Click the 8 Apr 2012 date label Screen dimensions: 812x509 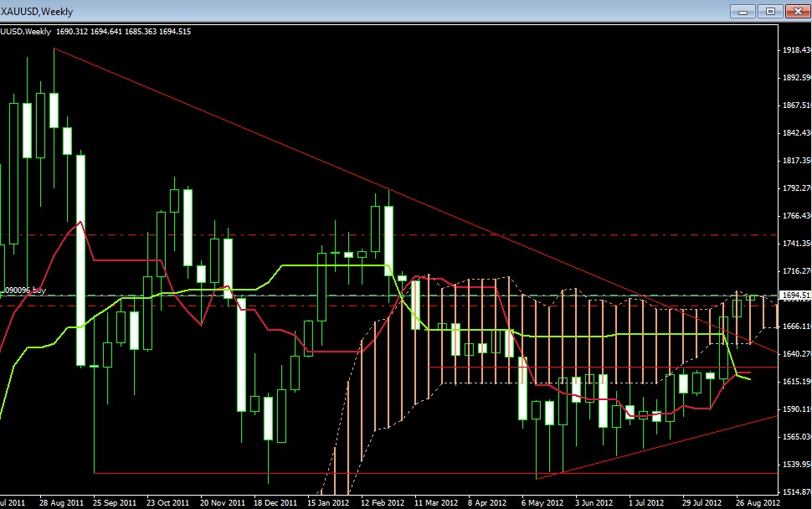point(487,503)
